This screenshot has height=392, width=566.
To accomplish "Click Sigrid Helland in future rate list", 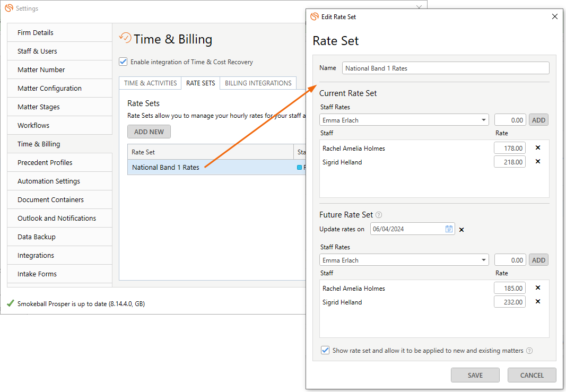I will coord(342,302).
